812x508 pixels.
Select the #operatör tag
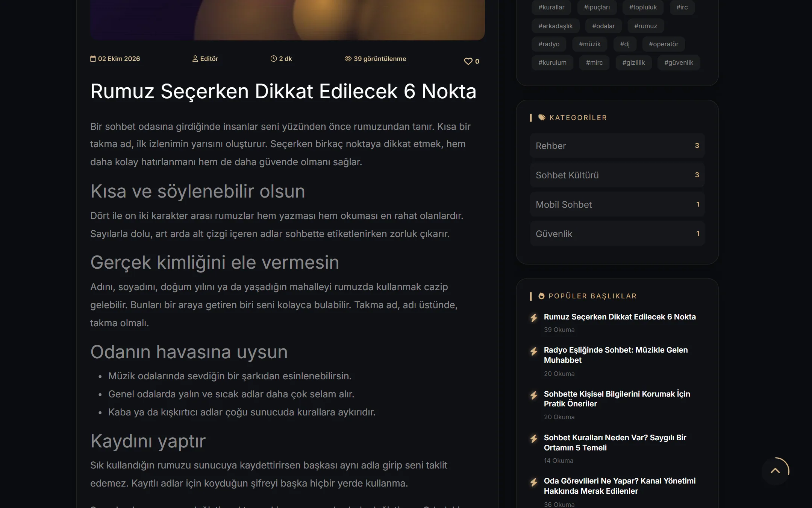pos(664,44)
